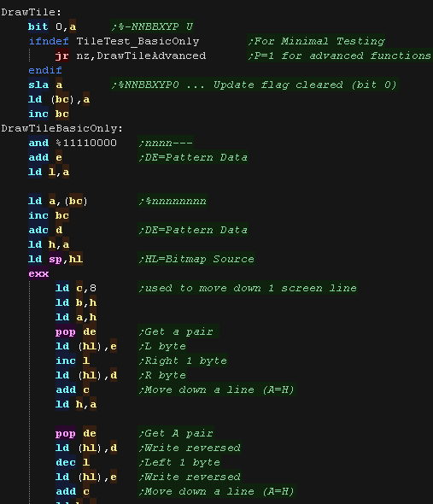This screenshot has width=433, height=504.
Task: Click the 'ld c,8' instruction
Action: (76, 288)
